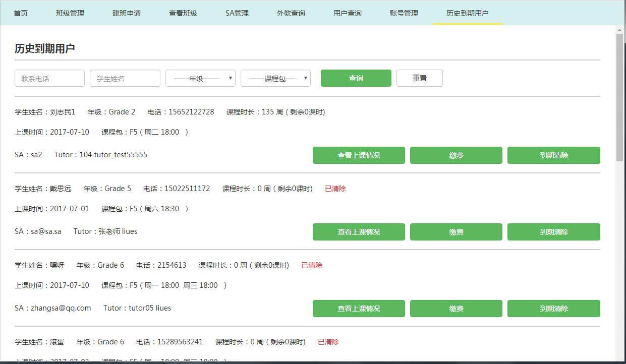Select the 外教查询 tab
626x364 pixels.
[291, 13]
